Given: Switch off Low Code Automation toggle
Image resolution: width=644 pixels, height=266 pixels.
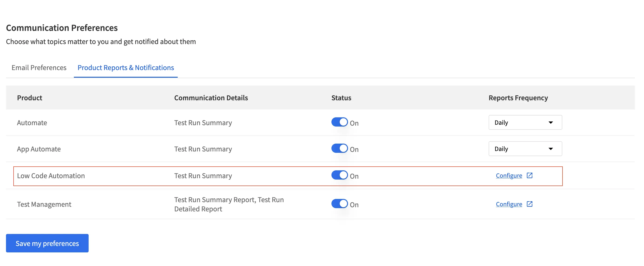Looking at the screenshot, I should coord(339,175).
